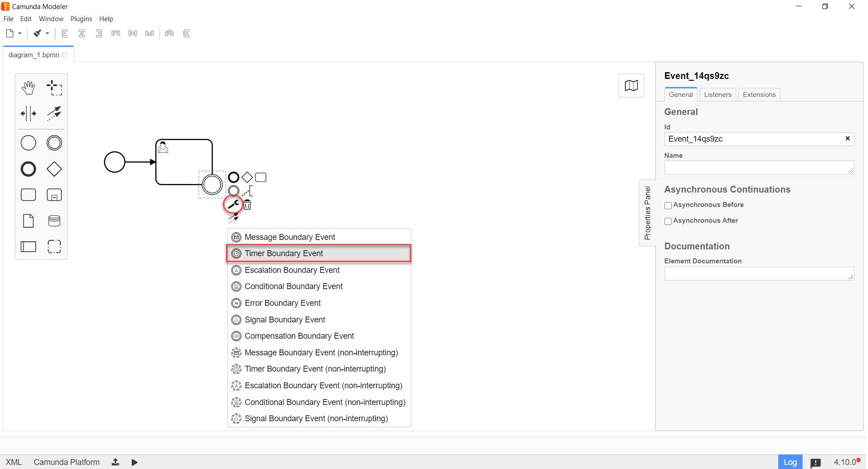Enable Asynchronous After checkbox

(668, 221)
